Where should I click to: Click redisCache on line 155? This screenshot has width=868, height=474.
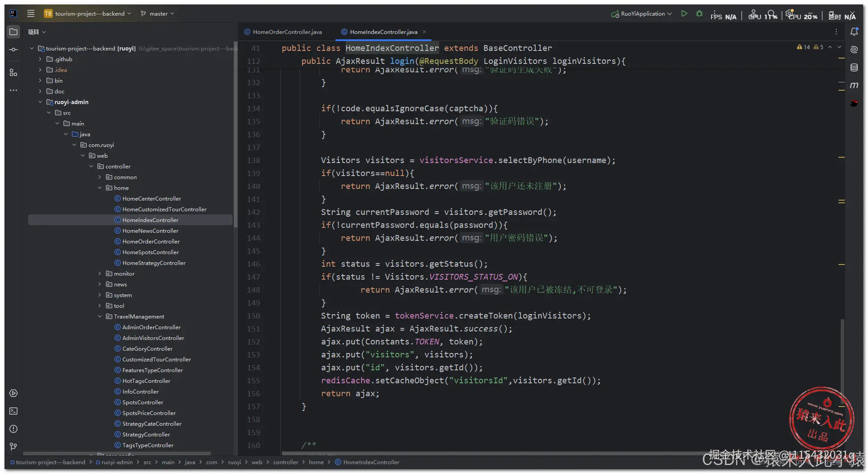[346, 380]
